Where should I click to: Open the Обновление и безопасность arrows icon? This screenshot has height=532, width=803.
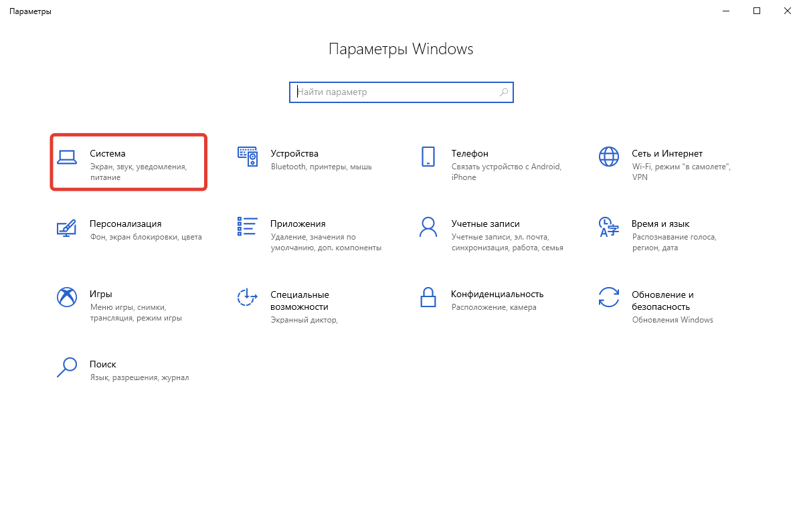click(x=609, y=297)
